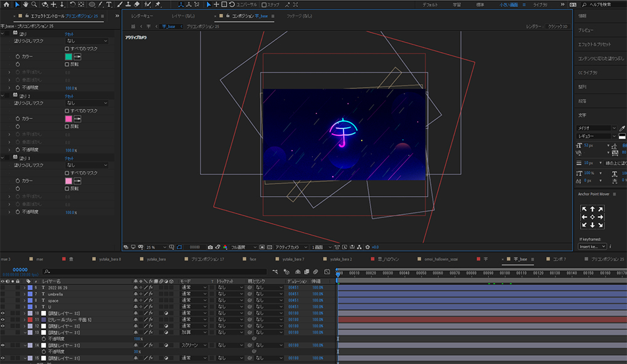Expand the umbrella layer properties
Screen dimensions: 627x364
tap(24, 294)
